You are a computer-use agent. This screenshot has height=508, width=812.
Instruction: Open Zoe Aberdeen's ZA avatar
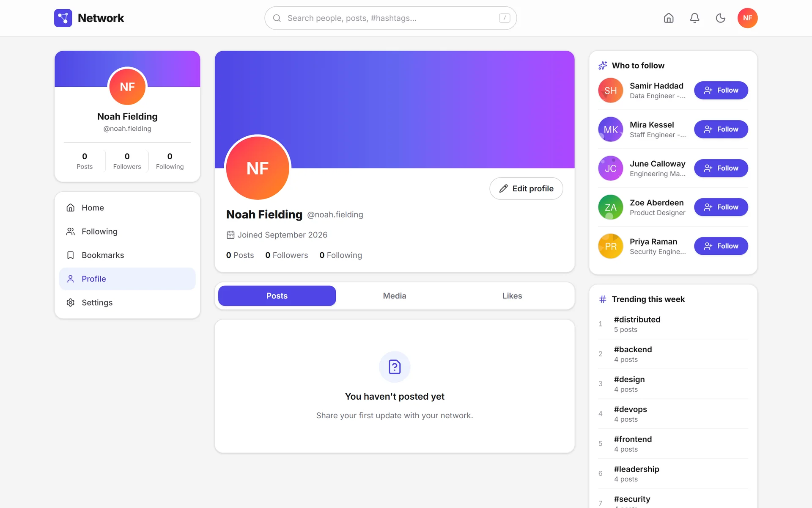pos(611,207)
